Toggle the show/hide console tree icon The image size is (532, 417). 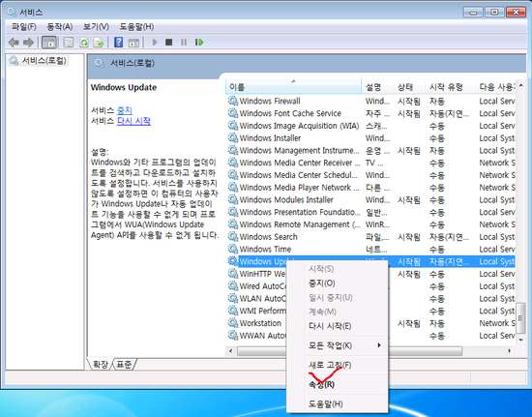click(x=49, y=43)
